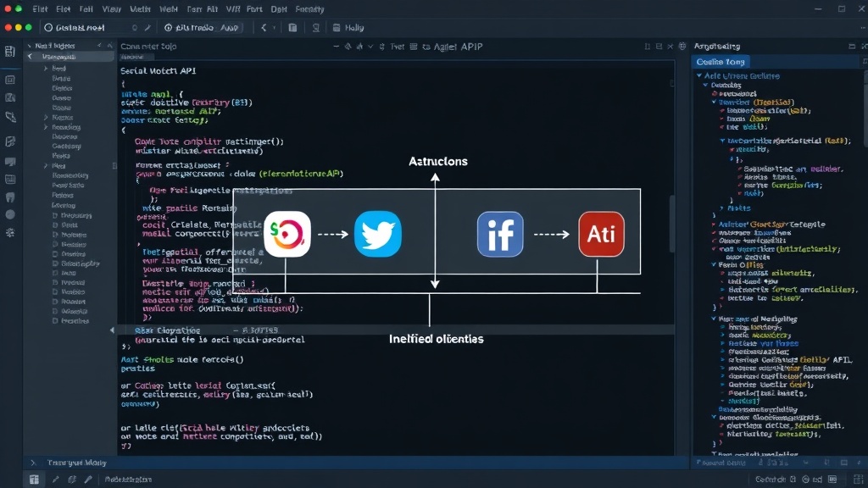
Task: Click the orange swirl 'S' app icon
Action: coord(287,234)
